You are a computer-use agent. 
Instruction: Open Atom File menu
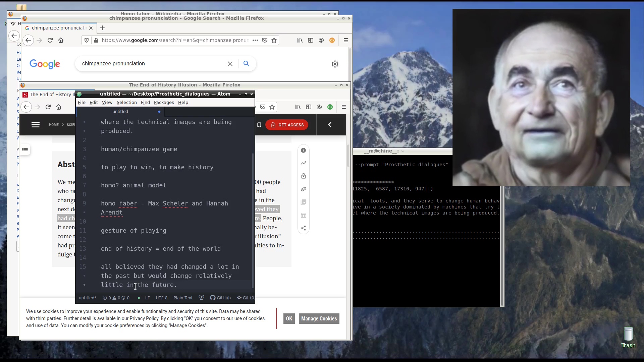(82, 103)
